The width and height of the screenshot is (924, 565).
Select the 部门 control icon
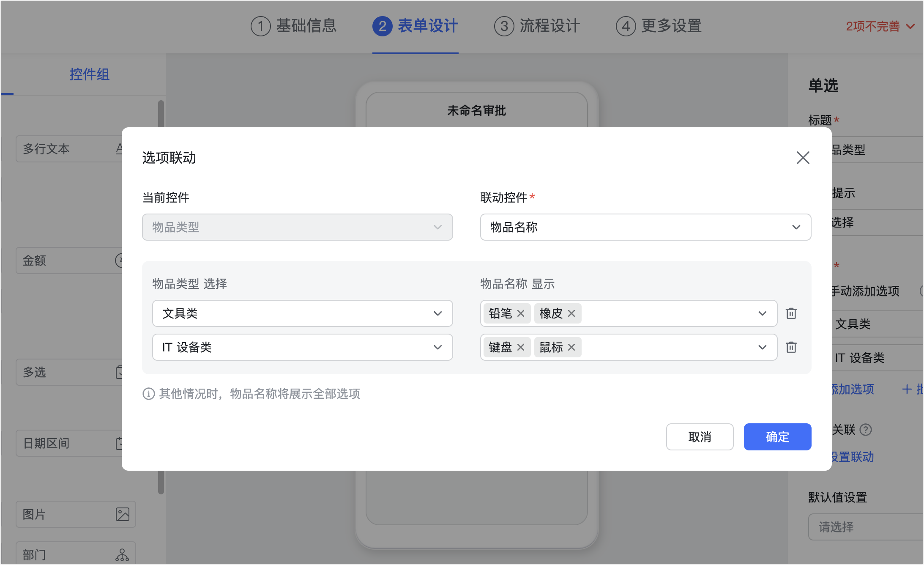[x=122, y=555]
